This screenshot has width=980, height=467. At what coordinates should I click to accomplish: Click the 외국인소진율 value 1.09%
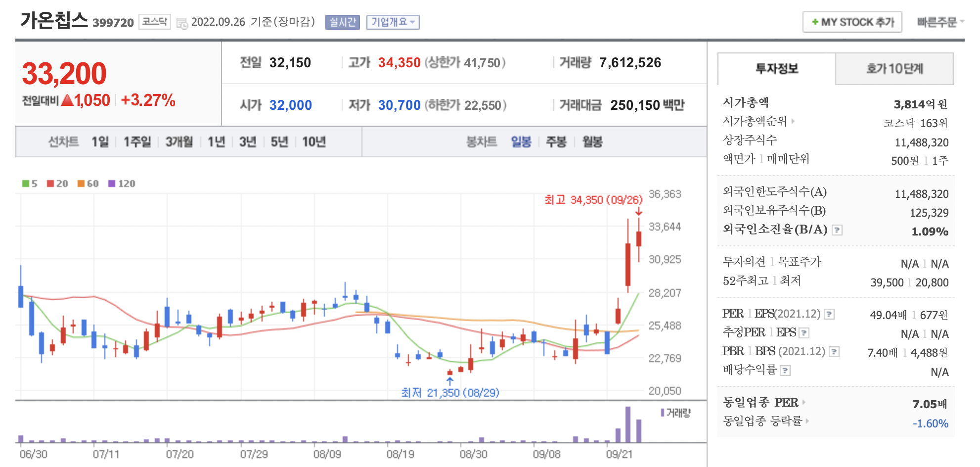click(930, 232)
